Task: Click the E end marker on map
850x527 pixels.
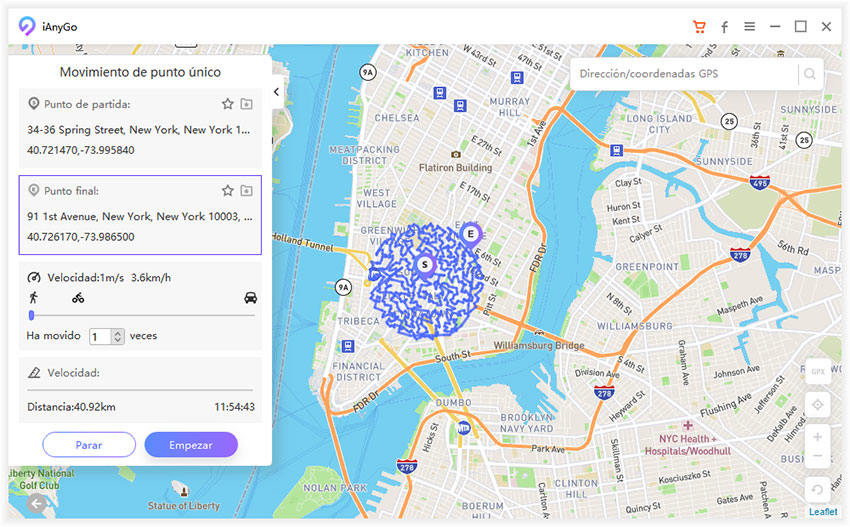Action: click(x=471, y=234)
